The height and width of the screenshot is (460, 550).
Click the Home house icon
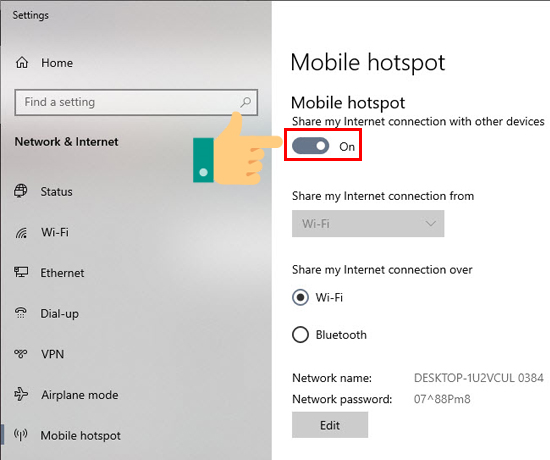(x=22, y=62)
